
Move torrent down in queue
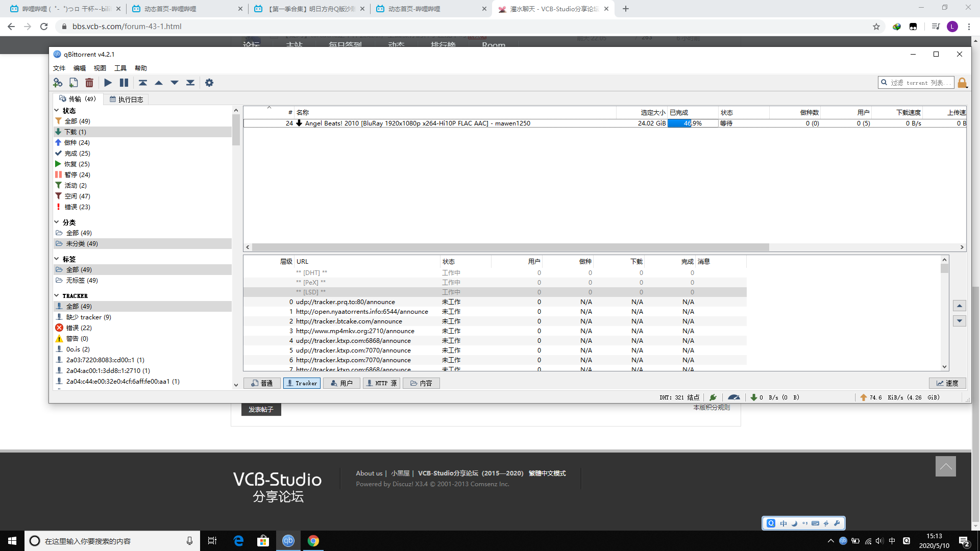pyautogui.click(x=175, y=83)
